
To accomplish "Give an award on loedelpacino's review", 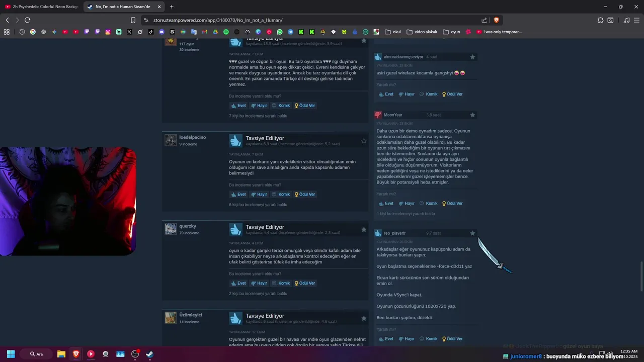I will pyautogui.click(x=305, y=195).
